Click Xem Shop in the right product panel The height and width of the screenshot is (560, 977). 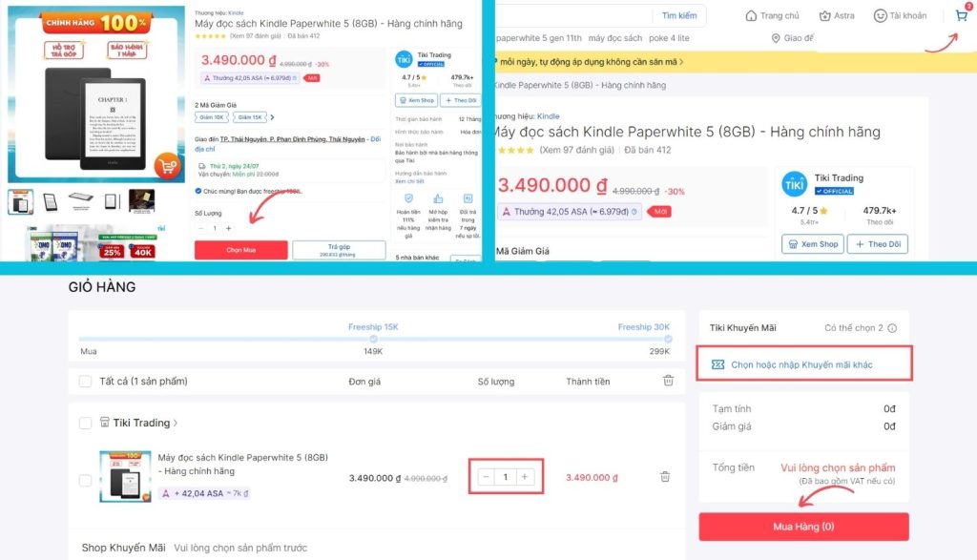click(x=813, y=244)
